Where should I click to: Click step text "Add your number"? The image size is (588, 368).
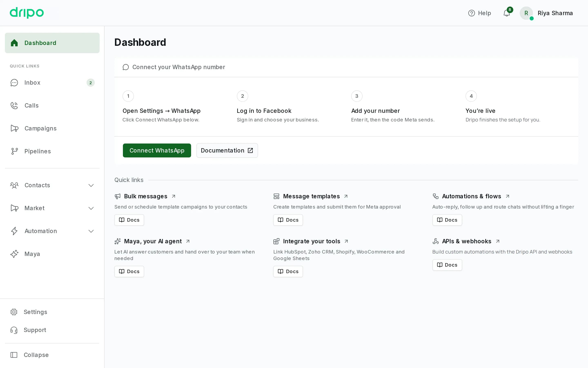(x=375, y=111)
